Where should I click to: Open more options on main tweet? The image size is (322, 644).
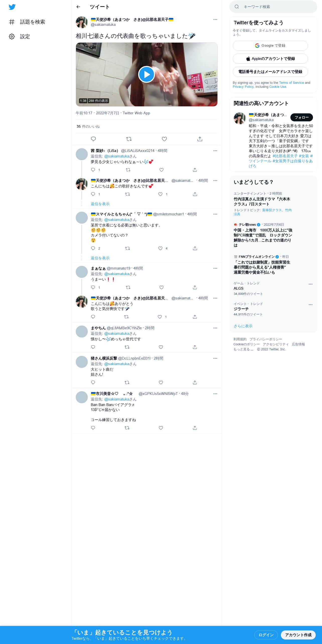pos(215,20)
